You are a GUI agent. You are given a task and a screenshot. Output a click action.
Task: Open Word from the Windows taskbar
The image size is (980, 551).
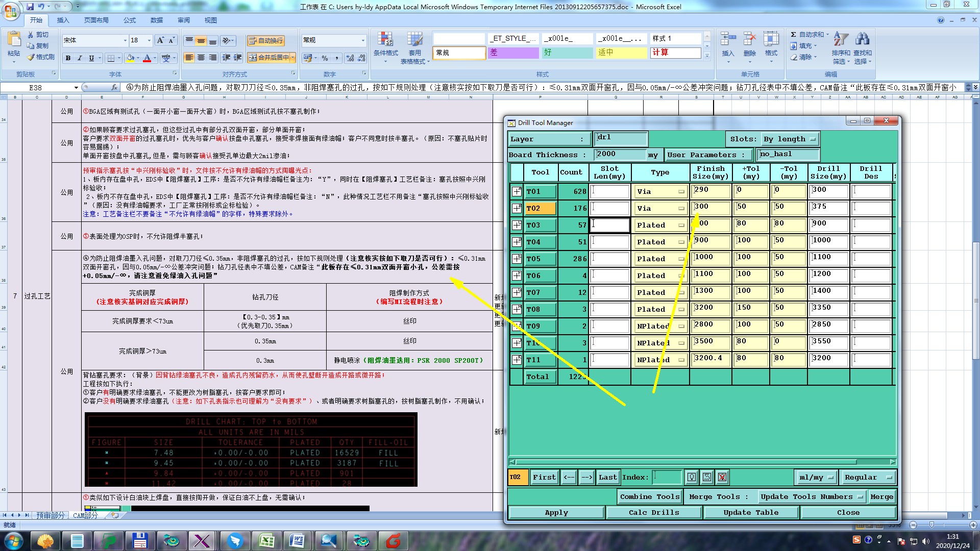click(x=297, y=540)
